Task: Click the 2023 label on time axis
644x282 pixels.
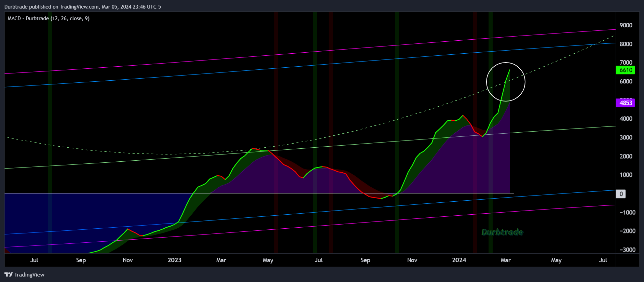Action: pyautogui.click(x=174, y=260)
